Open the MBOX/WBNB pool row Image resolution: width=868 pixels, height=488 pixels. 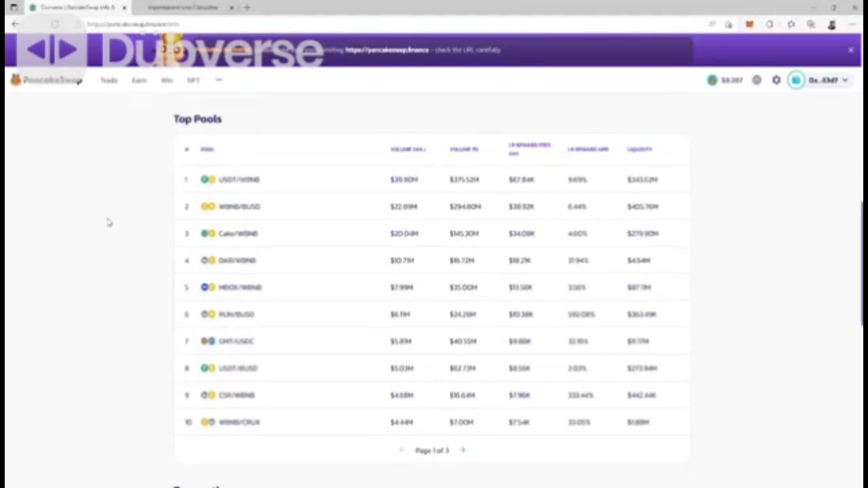(x=431, y=287)
